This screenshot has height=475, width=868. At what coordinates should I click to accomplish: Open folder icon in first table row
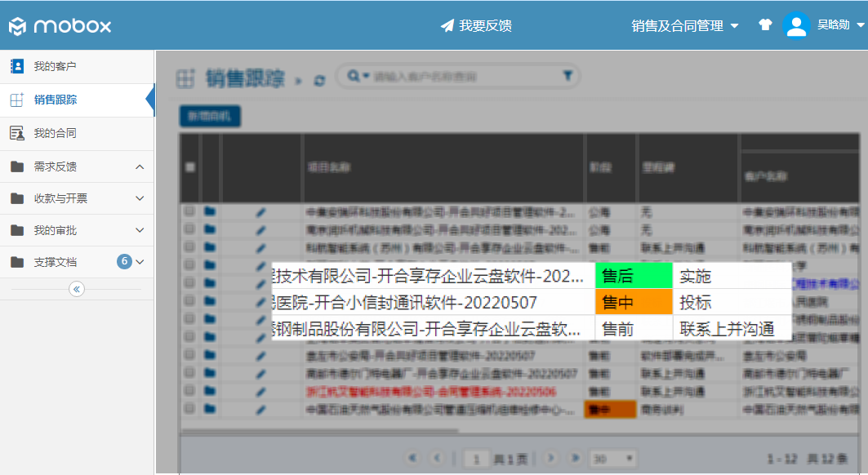211,211
